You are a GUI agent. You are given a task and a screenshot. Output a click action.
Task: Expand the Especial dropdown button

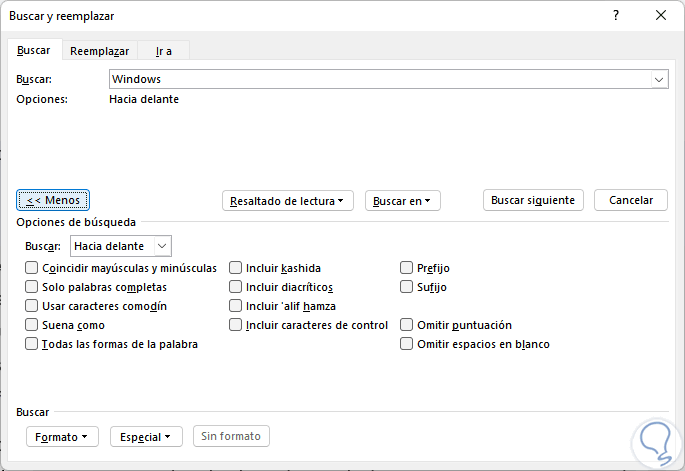pyautogui.click(x=146, y=437)
